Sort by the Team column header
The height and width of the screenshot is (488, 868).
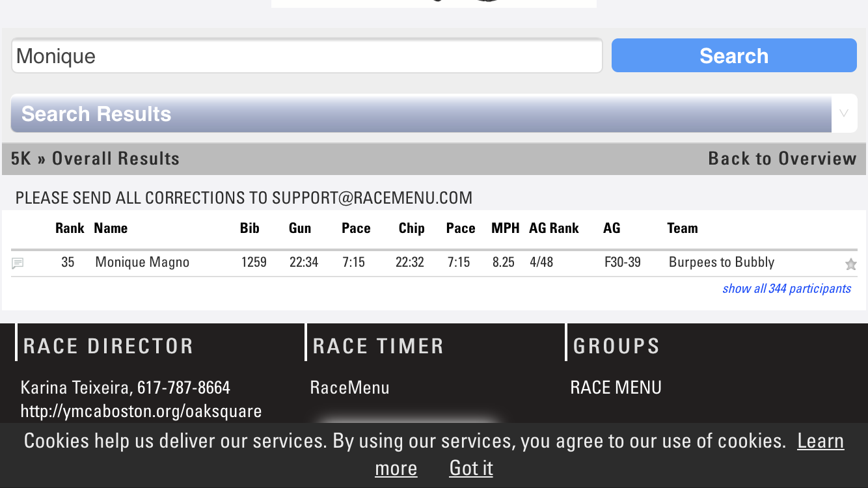pyautogui.click(x=682, y=228)
